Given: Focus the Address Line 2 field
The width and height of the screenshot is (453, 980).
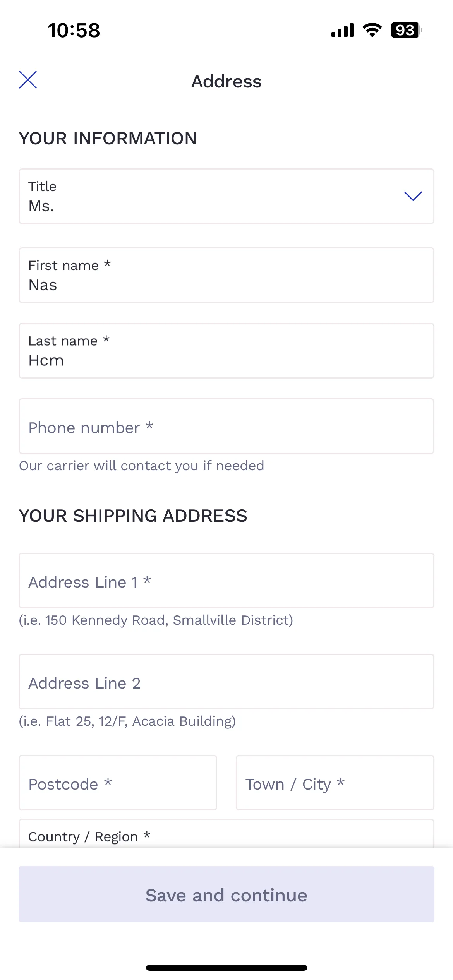Looking at the screenshot, I should click(226, 682).
